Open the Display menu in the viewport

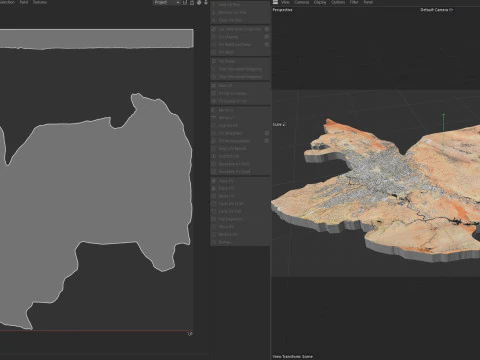coord(320,2)
